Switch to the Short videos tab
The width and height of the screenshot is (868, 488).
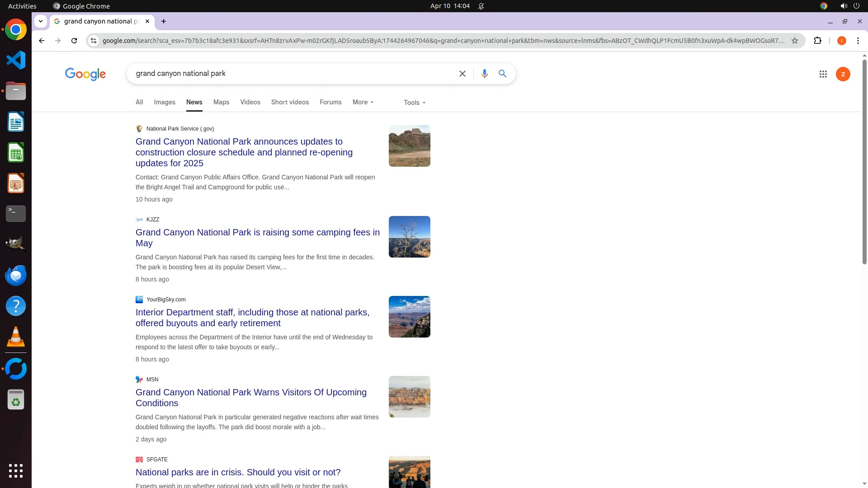point(290,102)
